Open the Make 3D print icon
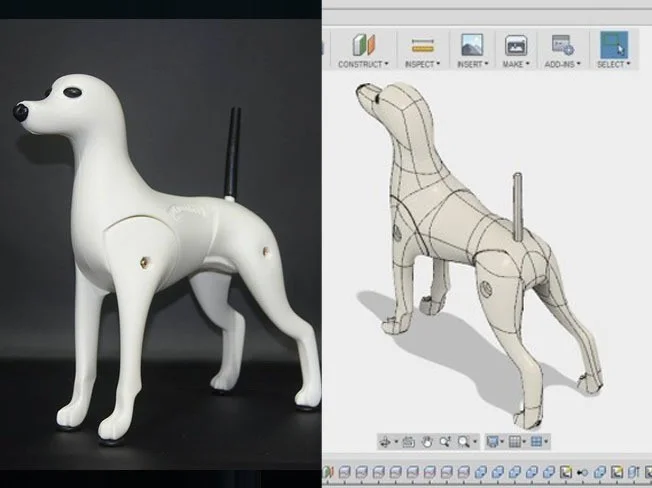The height and width of the screenshot is (488, 652). (516, 45)
